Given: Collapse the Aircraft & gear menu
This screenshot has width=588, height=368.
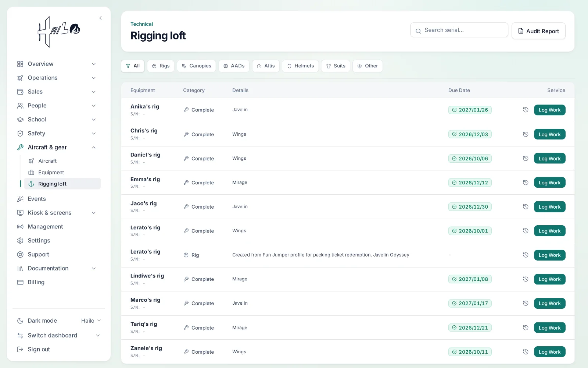Looking at the screenshot, I should (x=94, y=148).
